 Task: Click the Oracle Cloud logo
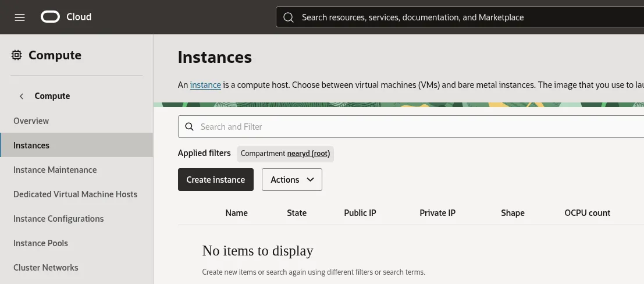tap(50, 17)
